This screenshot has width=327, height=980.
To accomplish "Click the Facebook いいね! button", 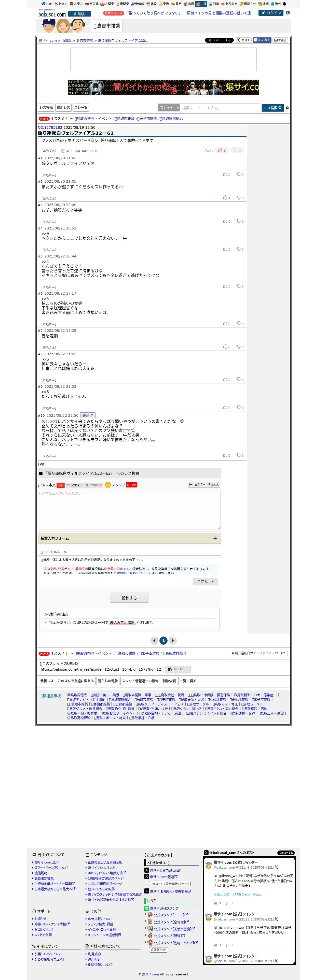I will 262,40.
